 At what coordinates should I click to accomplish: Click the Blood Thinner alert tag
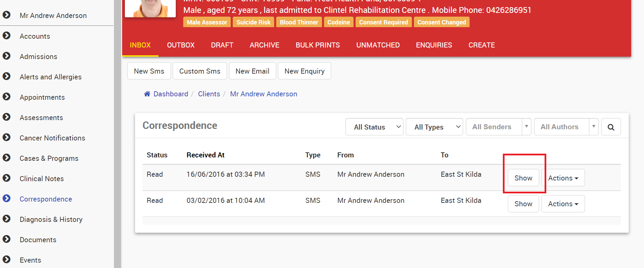[299, 22]
